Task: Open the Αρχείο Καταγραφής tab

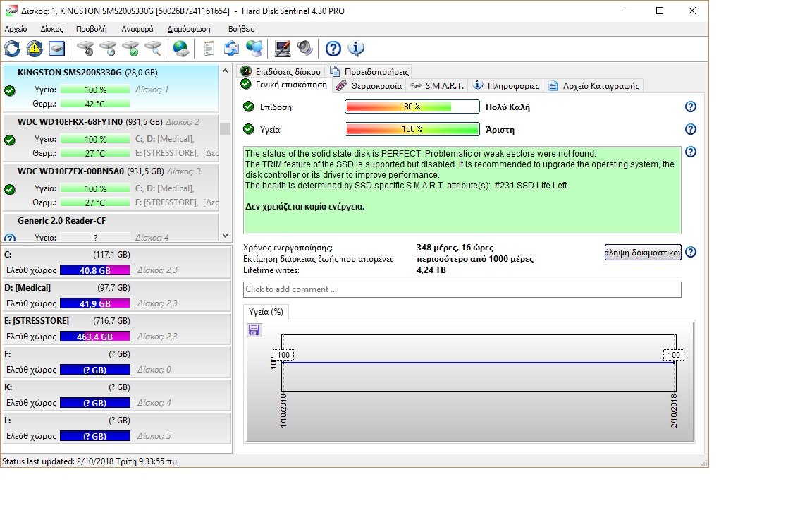Action: point(594,86)
